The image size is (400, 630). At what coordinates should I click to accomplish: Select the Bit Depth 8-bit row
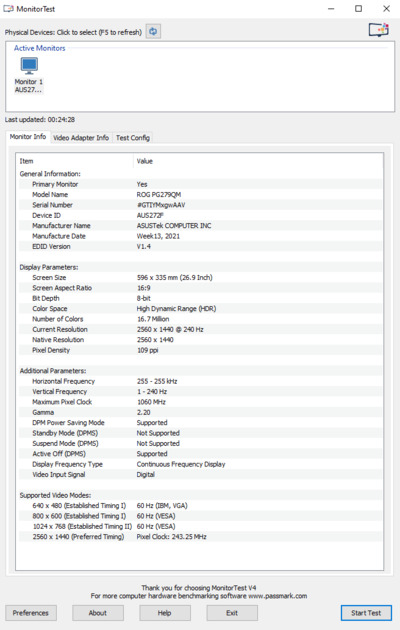pyautogui.click(x=200, y=299)
